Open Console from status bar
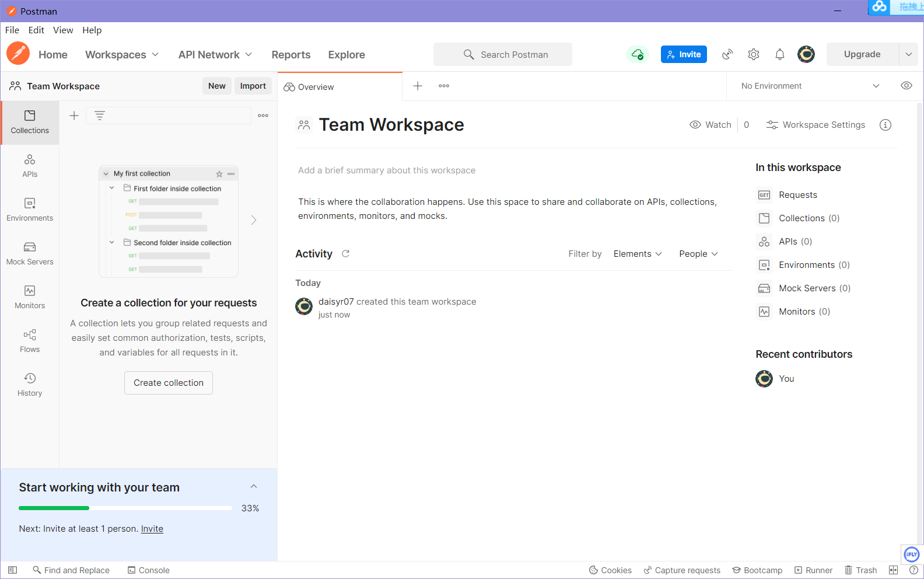This screenshot has width=924, height=579. 149,570
